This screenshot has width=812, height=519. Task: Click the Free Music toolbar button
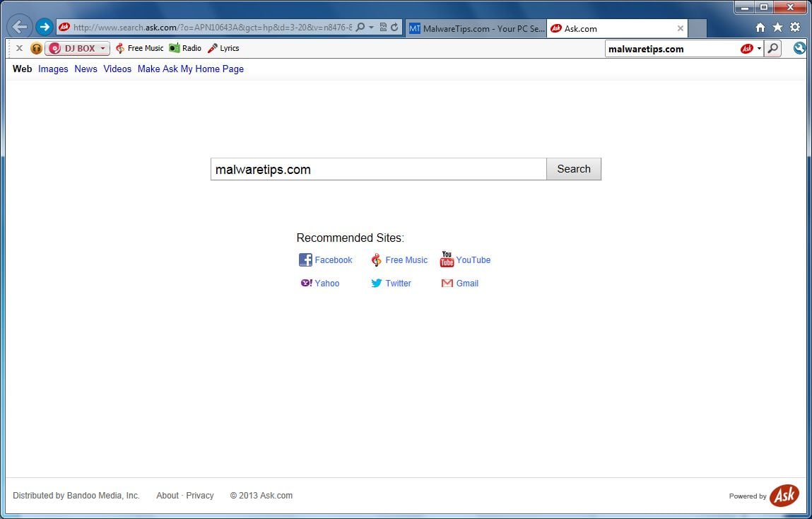(139, 48)
